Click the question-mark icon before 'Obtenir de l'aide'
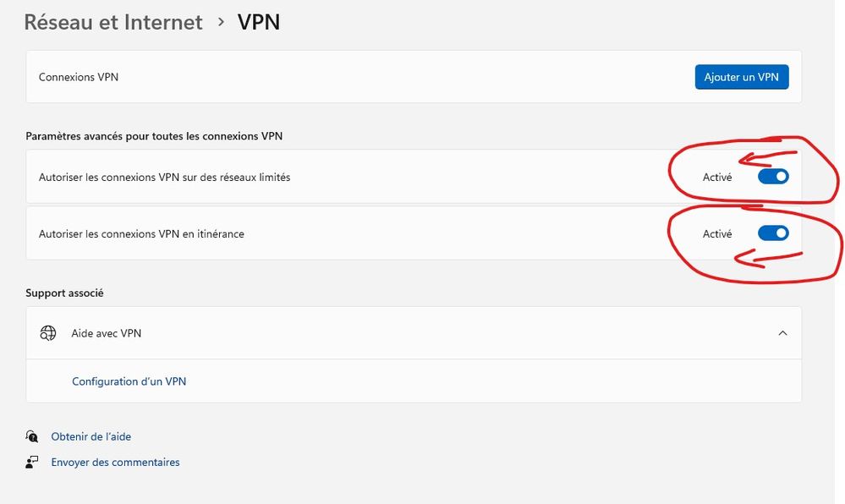 (31, 436)
